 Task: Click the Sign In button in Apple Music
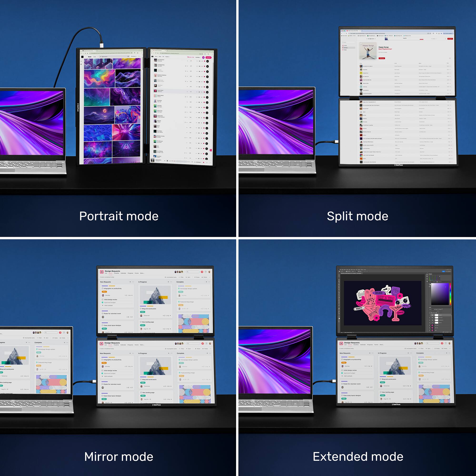pos(450,39)
